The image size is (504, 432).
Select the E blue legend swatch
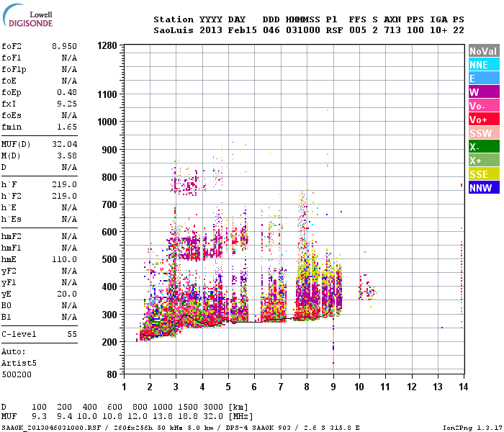(484, 78)
